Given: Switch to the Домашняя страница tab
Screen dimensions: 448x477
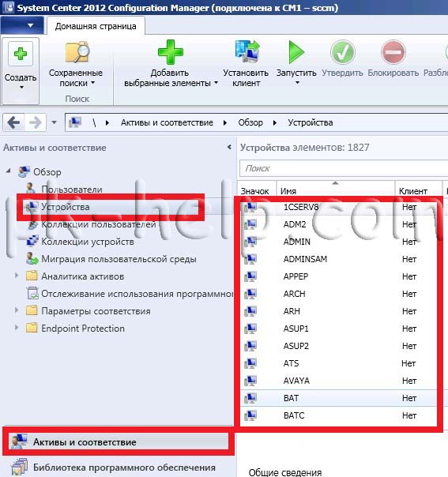Looking at the screenshot, I should coord(96,26).
